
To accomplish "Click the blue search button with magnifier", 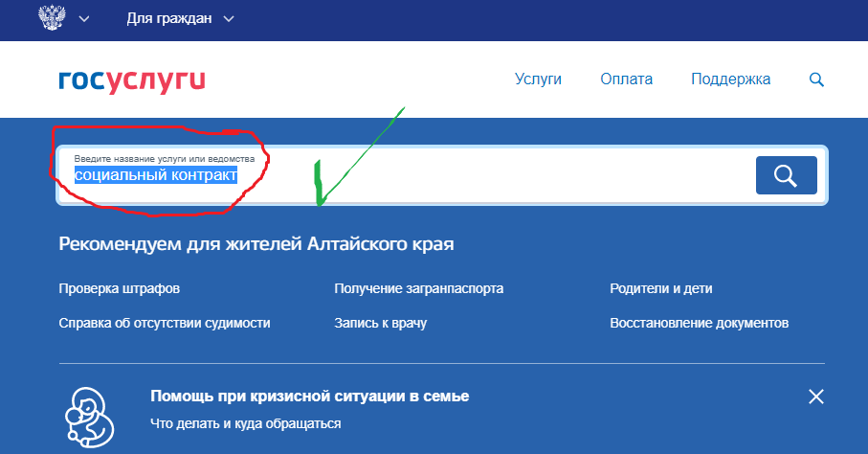I will coord(786,175).
